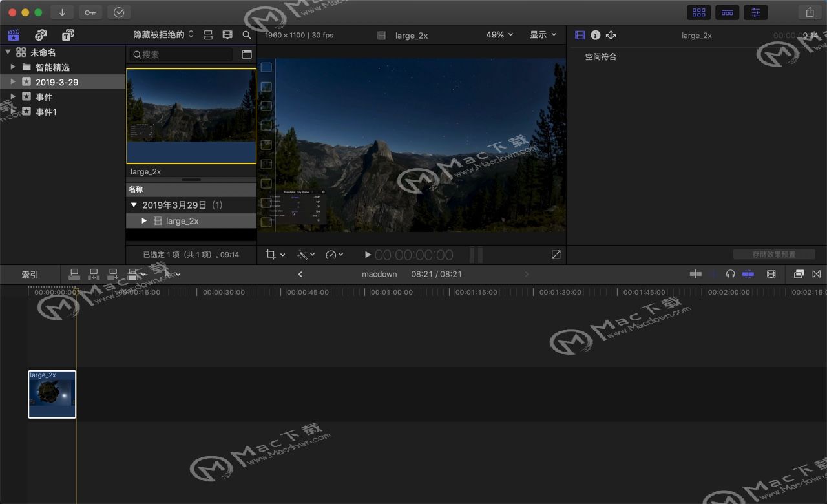Open filter window icon beside search
The height and width of the screenshot is (504, 827).
[246, 54]
